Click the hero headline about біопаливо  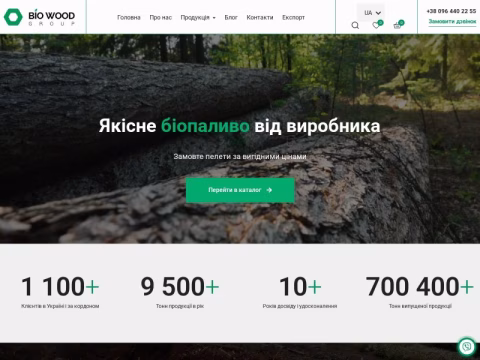(240, 126)
